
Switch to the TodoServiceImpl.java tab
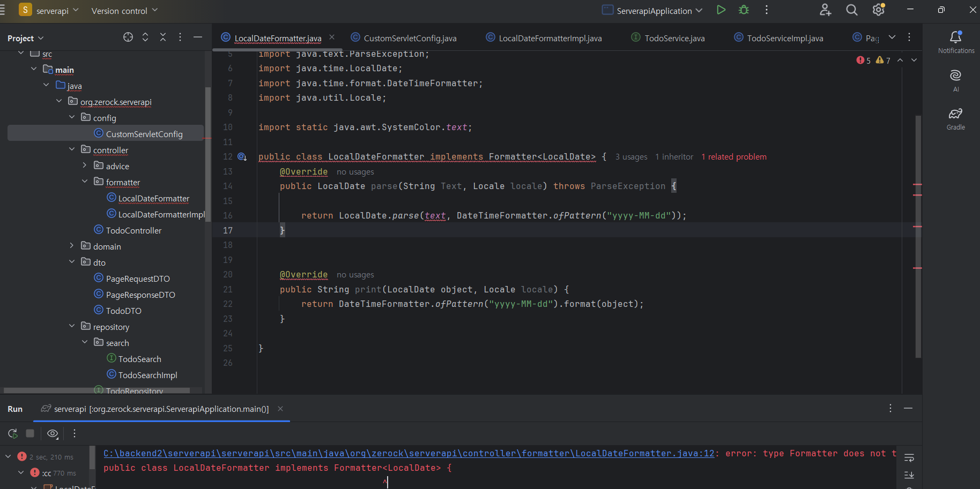[x=778, y=38]
